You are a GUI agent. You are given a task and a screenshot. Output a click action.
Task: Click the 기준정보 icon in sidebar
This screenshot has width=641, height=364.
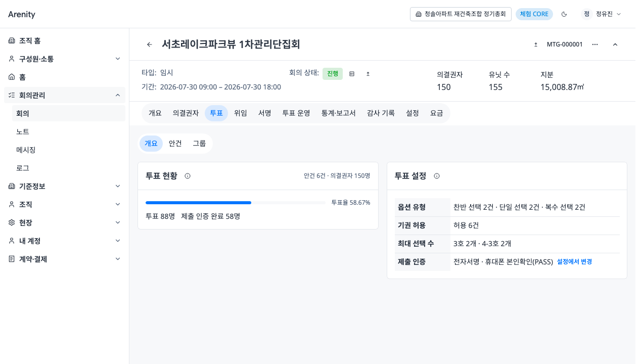click(x=12, y=186)
